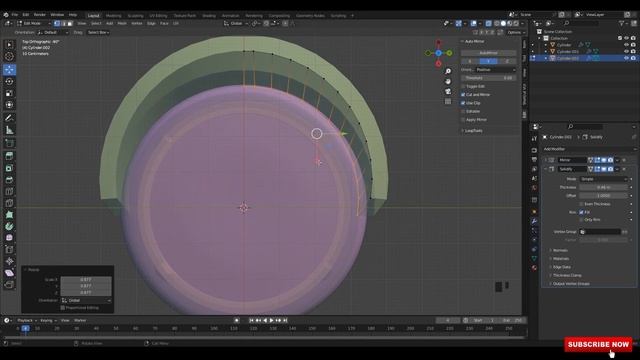
Task: Open the Object Data properties tab
Action: (534, 258)
